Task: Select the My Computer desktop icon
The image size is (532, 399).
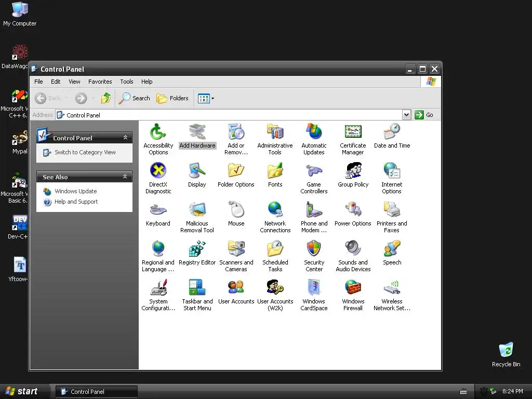Action: (20, 14)
